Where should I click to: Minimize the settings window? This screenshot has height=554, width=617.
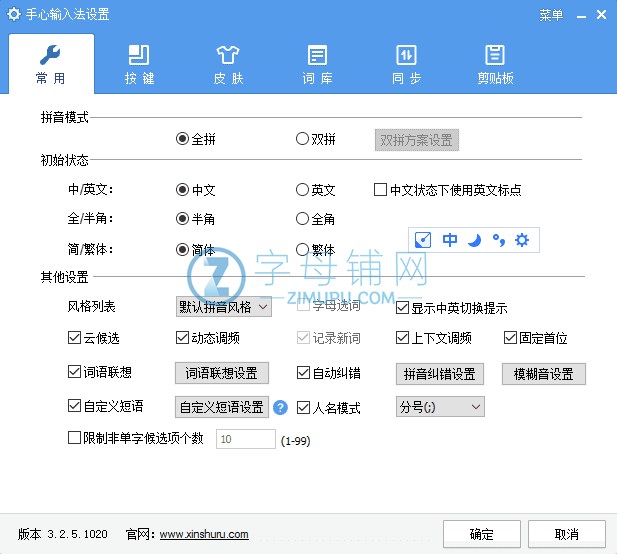581,16
